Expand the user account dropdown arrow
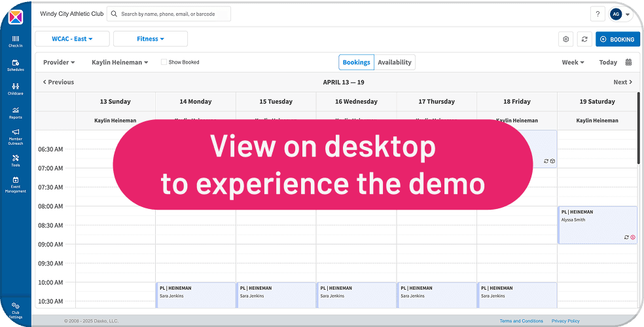The image size is (644, 327). (x=628, y=14)
